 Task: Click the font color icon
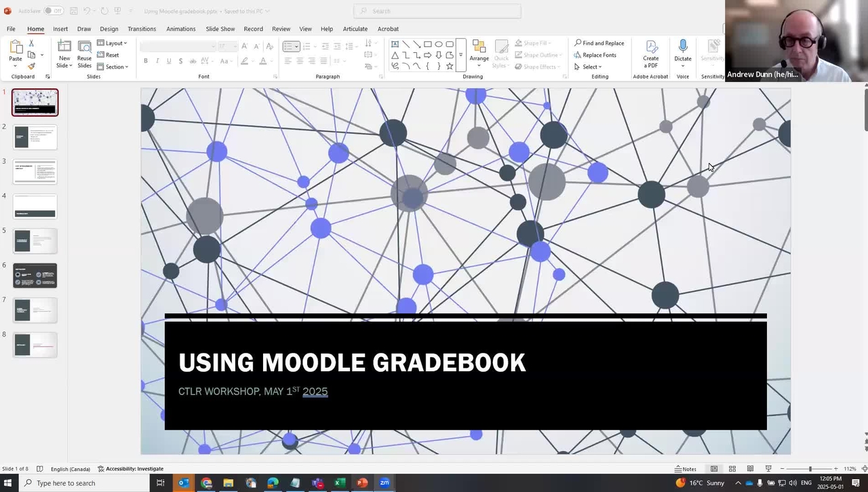(x=263, y=61)
